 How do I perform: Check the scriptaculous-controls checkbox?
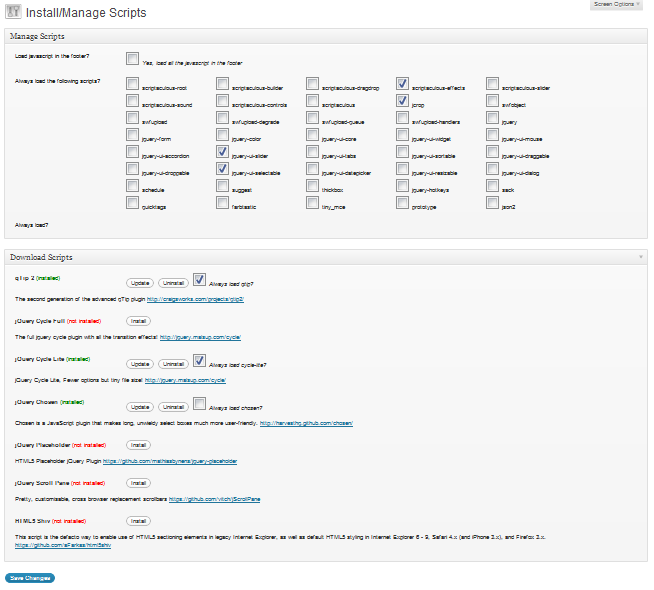click(222, 100)
